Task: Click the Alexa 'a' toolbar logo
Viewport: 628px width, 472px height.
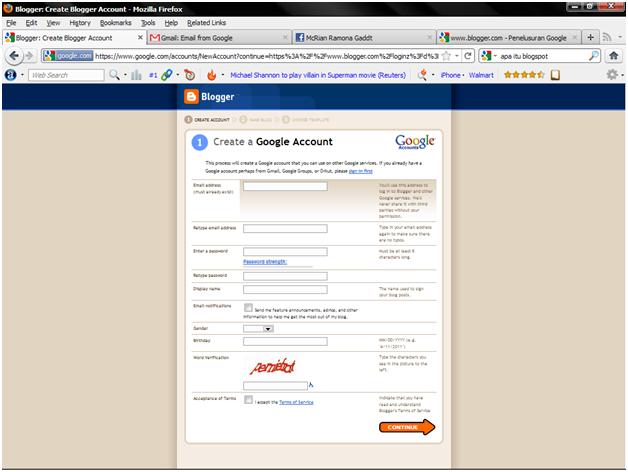Action: tap(10, 75)
